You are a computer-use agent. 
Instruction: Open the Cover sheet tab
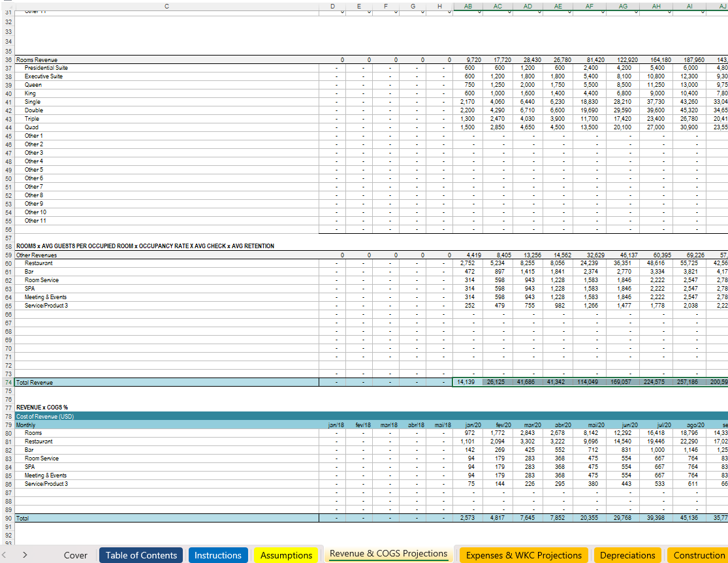[76, 555]
